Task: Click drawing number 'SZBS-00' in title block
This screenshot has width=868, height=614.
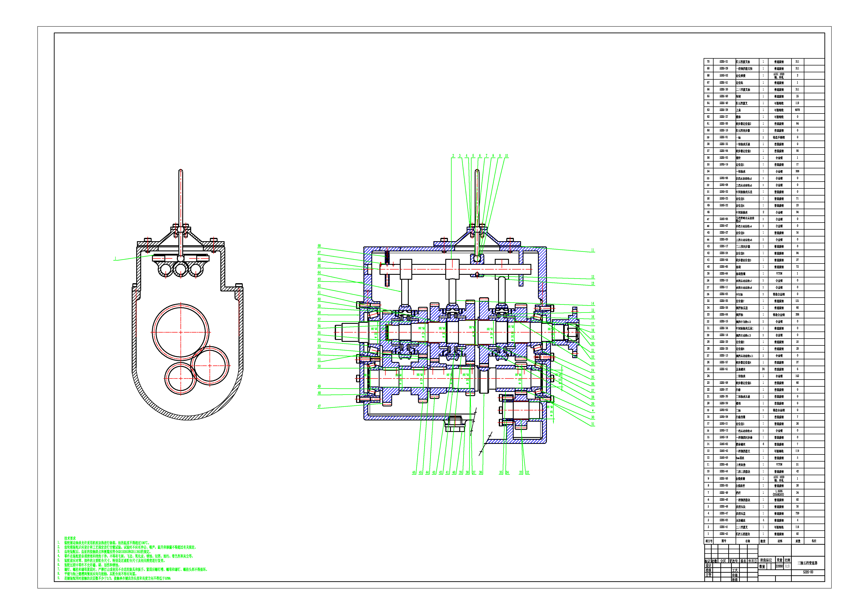Action: point(808,572)
